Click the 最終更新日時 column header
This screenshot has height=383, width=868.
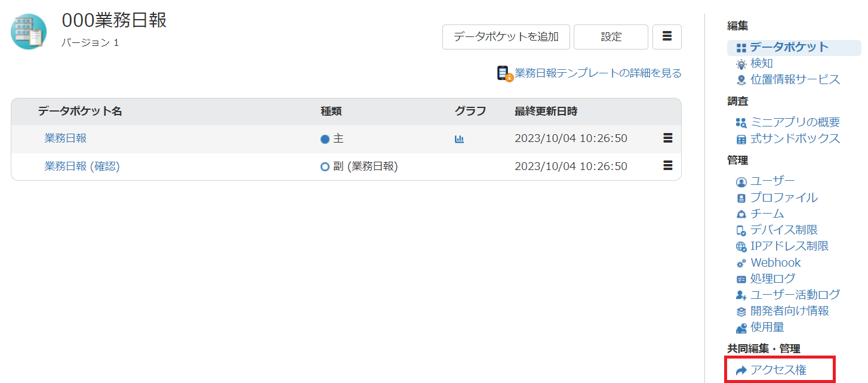tap(546, 111)
